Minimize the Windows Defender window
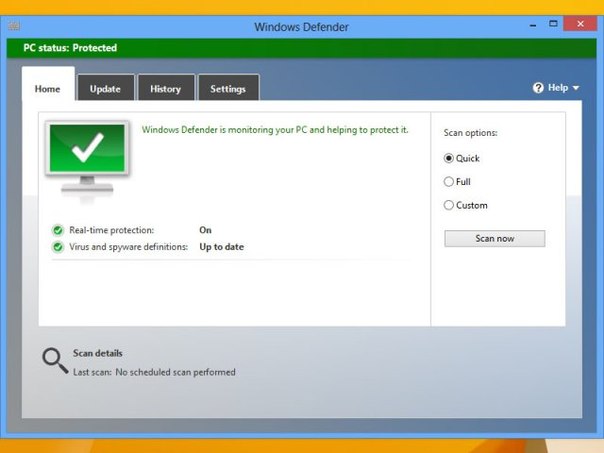This screenshot has width=604, height=453. [533, 25]
